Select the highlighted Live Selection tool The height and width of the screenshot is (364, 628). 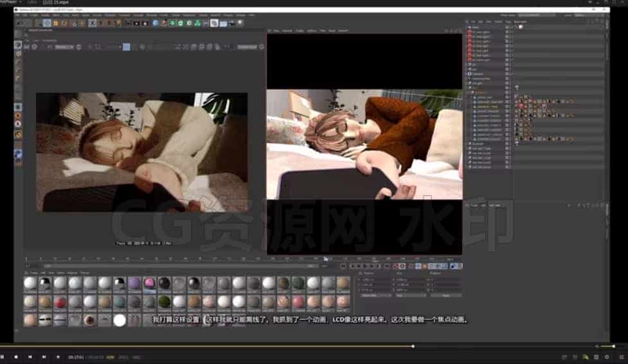click(x=48, y=23)
